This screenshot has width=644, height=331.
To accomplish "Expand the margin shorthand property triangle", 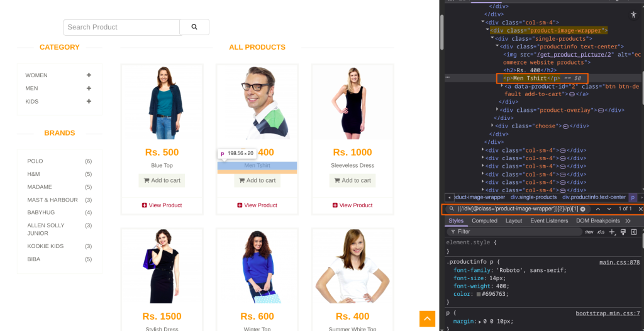I will [480, 322].
